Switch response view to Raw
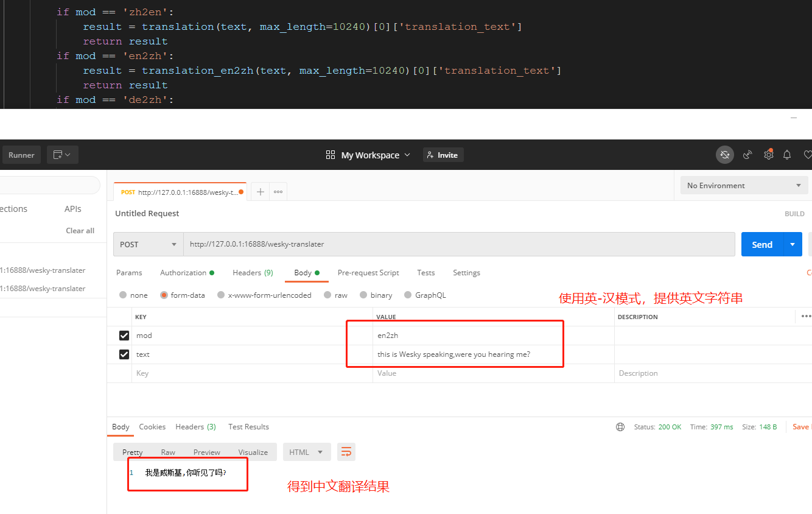The width and height of the screenshot is (812, 514). point(168,452)
